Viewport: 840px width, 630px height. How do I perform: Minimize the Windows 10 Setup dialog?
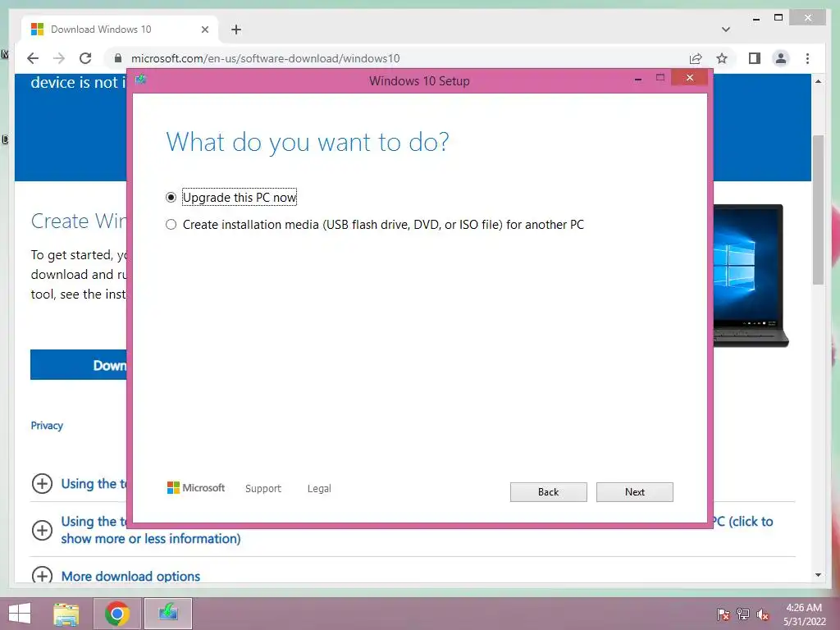637,78
